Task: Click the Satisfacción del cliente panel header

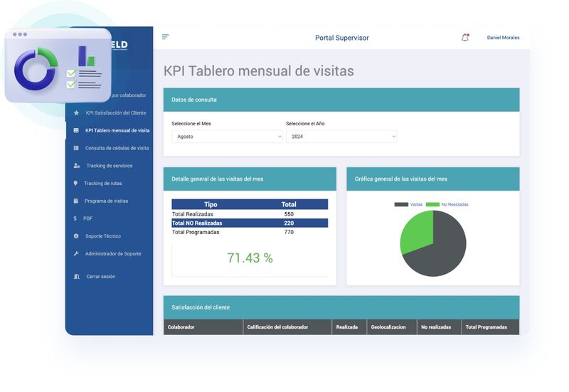Action: pos(341,307)
